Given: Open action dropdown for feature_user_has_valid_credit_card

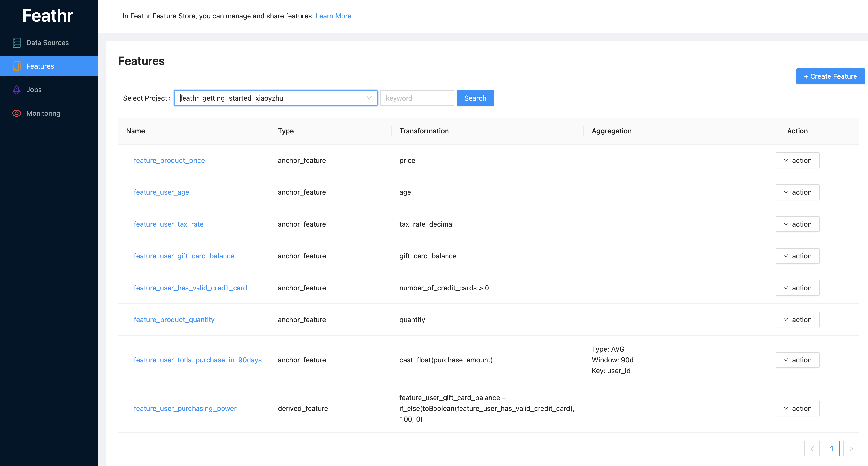Looking at the screenshot, I should pos(797,288).
